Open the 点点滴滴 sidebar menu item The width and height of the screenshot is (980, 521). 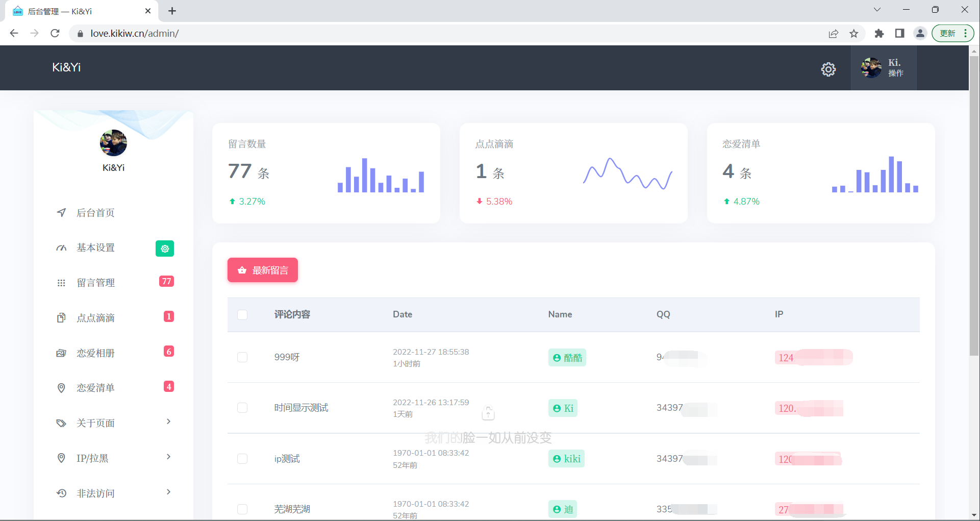pyautogui.click(x=96, y=318)
